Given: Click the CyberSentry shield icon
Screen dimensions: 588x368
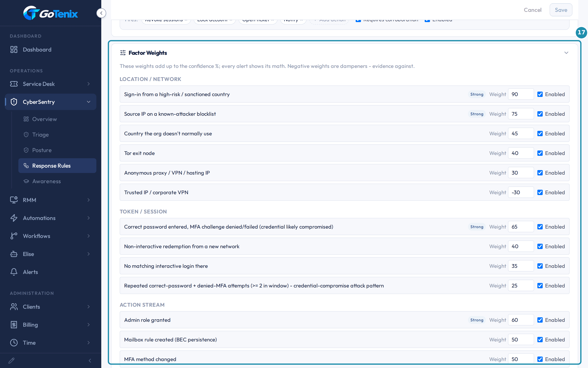Looking at the screenshot, I should (x=14, y=102).
